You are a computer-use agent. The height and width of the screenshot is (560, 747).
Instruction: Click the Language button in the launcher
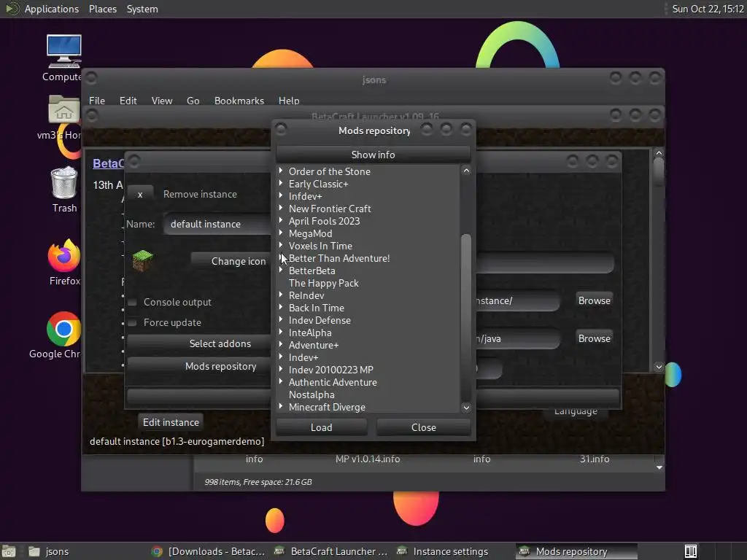576,411
